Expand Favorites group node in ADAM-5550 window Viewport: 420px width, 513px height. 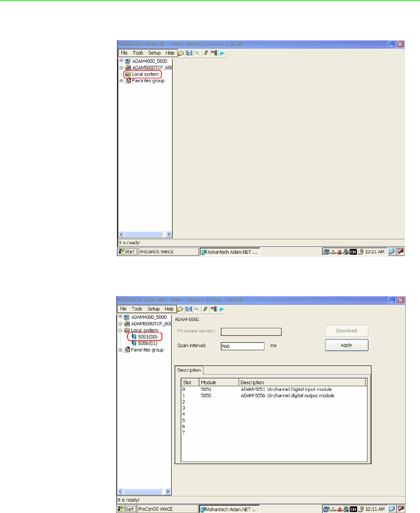coord(120,350)
